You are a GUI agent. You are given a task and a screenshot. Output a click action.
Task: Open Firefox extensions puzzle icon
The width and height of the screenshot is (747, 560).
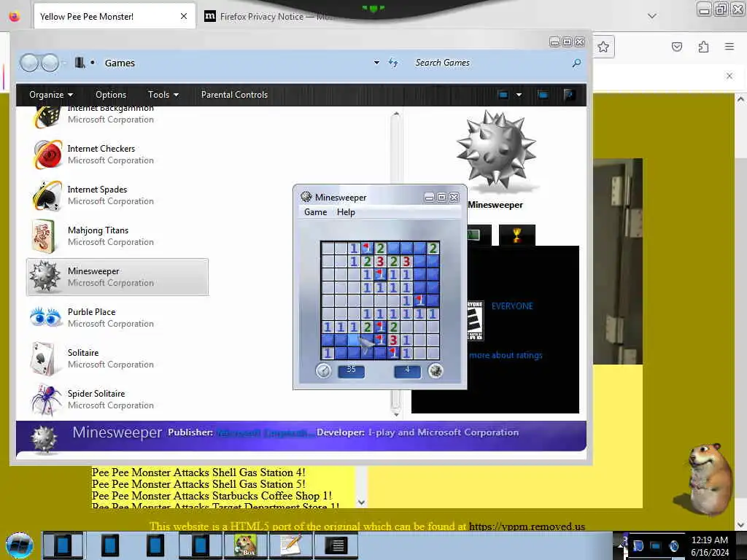point(704,47)
